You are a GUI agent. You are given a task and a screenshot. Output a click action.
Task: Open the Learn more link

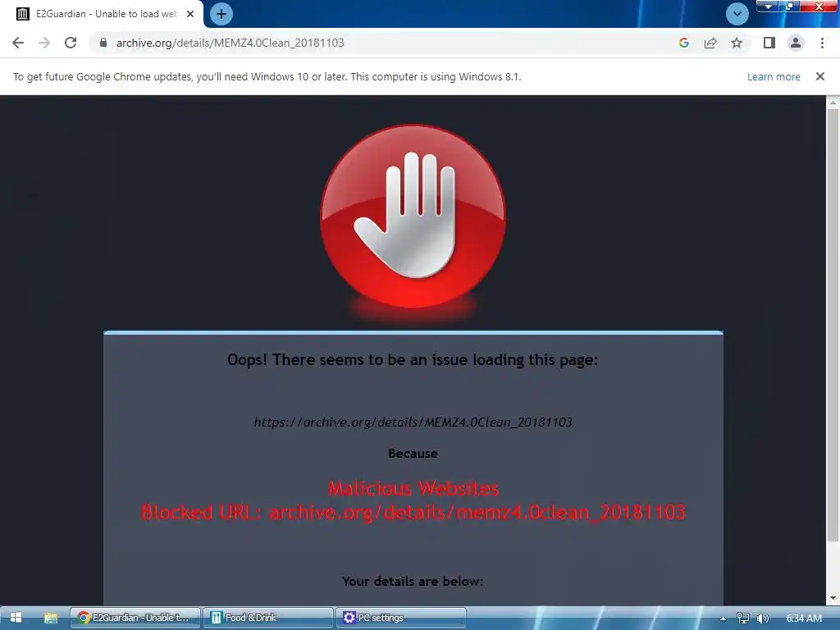coord(774,76)
